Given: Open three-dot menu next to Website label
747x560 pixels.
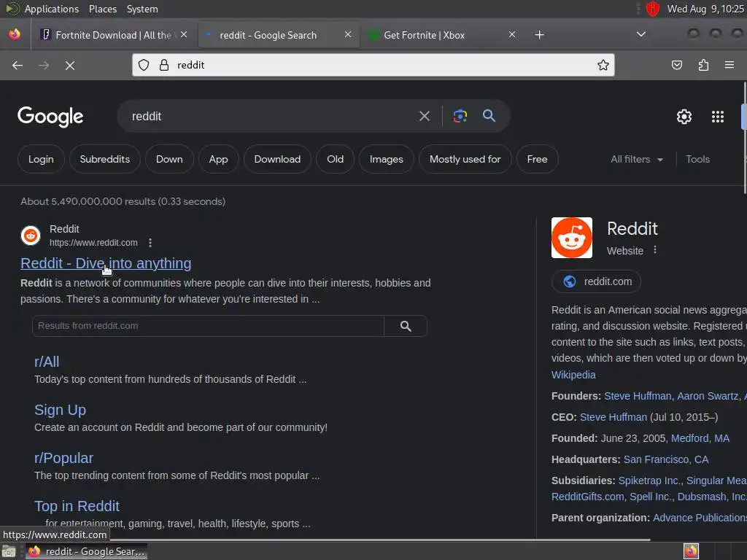Looking at the screenshot, I should tap(655, 250).
